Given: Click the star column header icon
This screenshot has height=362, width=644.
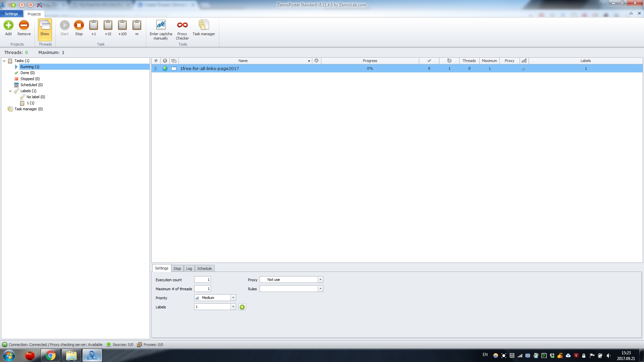Looking at the screenshot, I should pyautogui.click(x=156, y=61).
